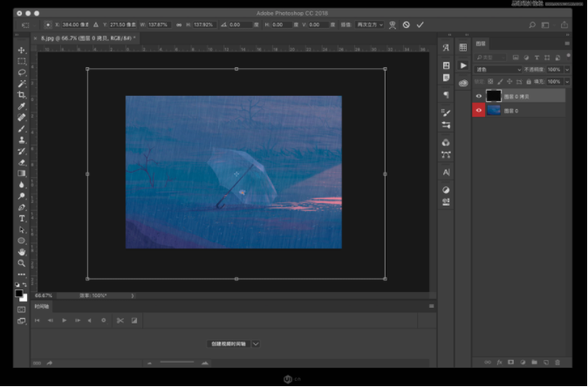Click the create video timeline button

tap(228, 344)
